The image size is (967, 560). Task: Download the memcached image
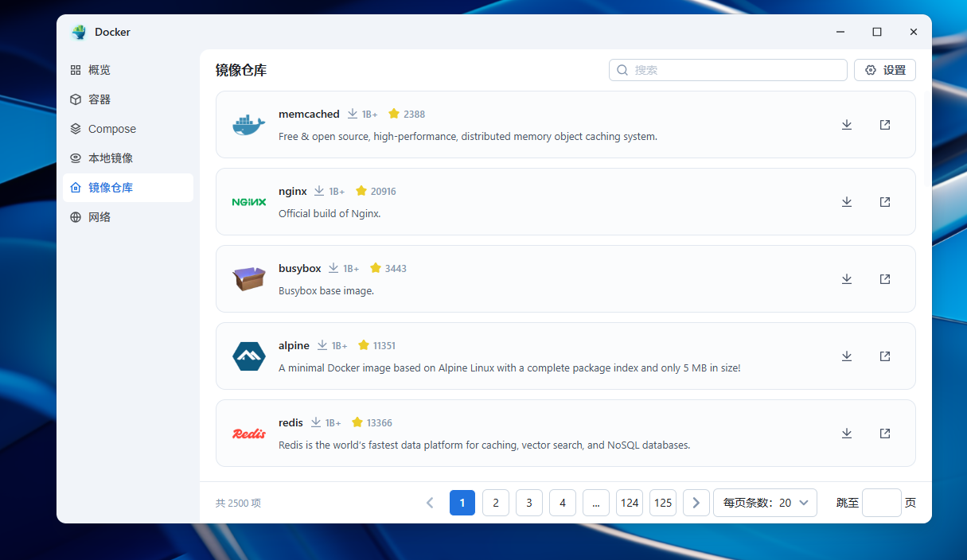pyautogui.click(x=847, y=125)
